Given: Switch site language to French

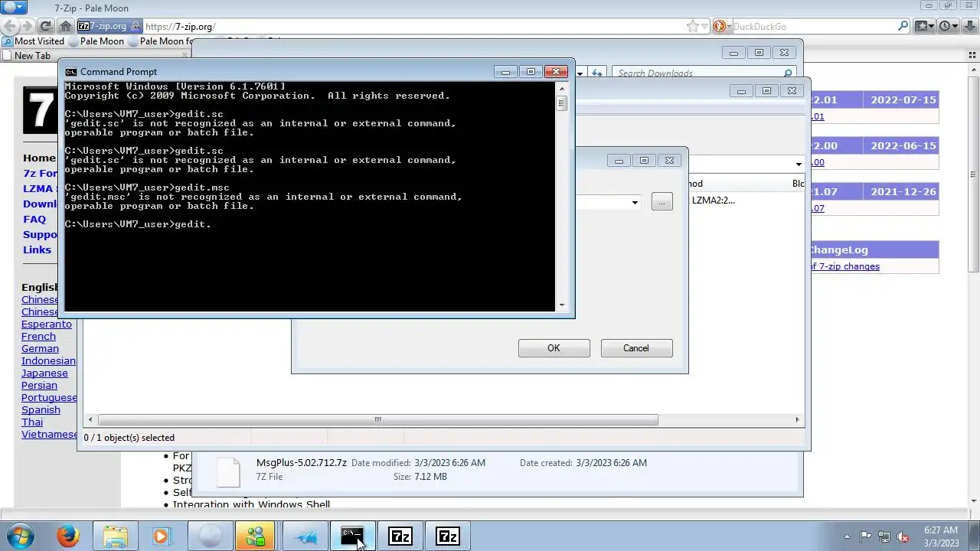Looking at the screenshot, I should 38,336.
